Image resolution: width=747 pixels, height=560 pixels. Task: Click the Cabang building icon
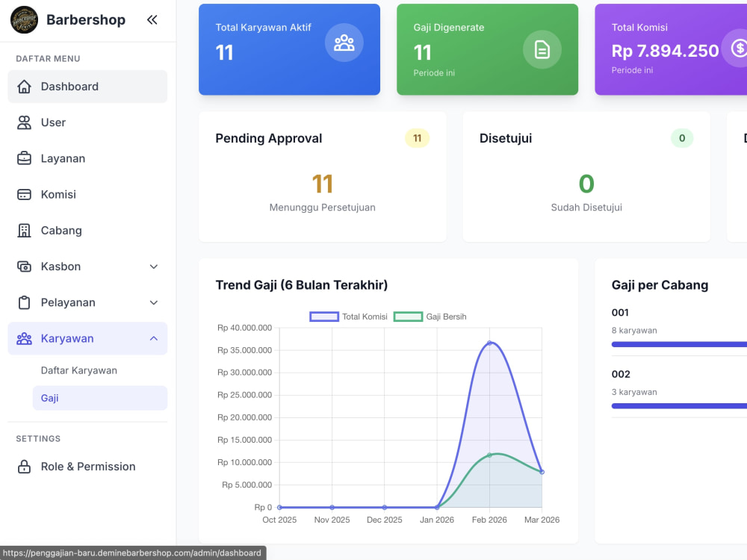tap(25, 231)
